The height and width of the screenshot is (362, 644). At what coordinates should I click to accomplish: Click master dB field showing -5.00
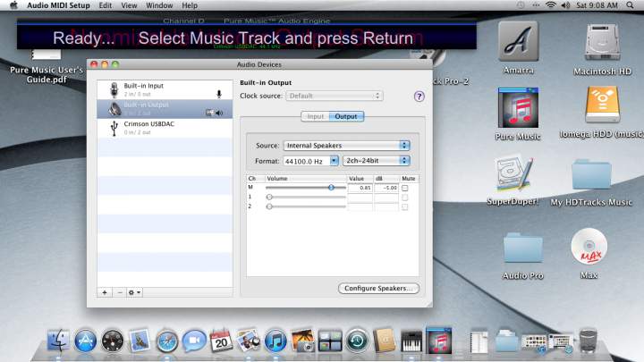[x=386, y=188]
